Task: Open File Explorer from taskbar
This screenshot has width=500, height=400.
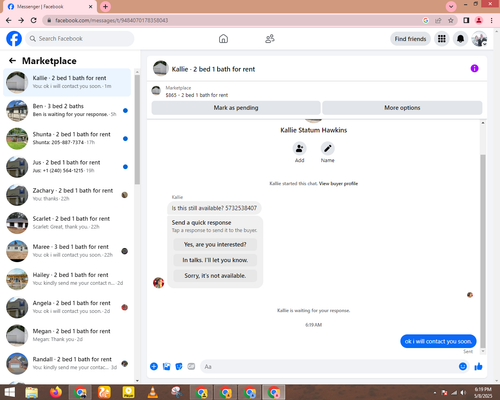Action: 32,392
